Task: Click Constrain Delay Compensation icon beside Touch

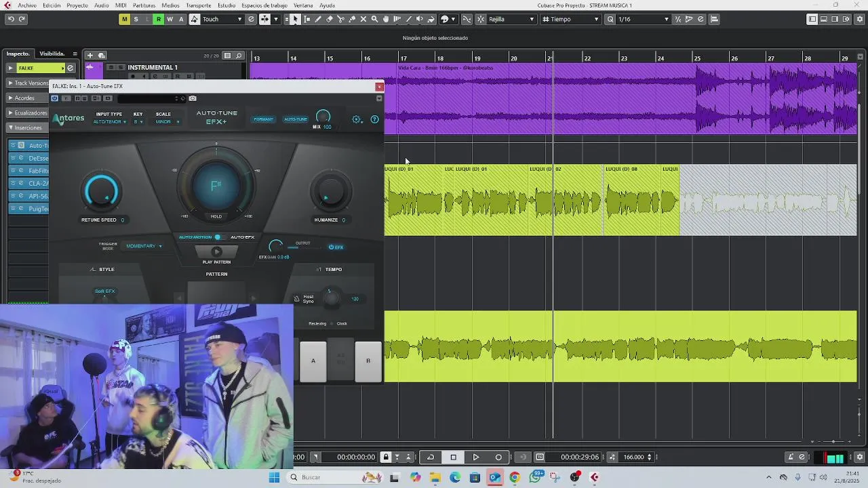Action: pos(251,19)
